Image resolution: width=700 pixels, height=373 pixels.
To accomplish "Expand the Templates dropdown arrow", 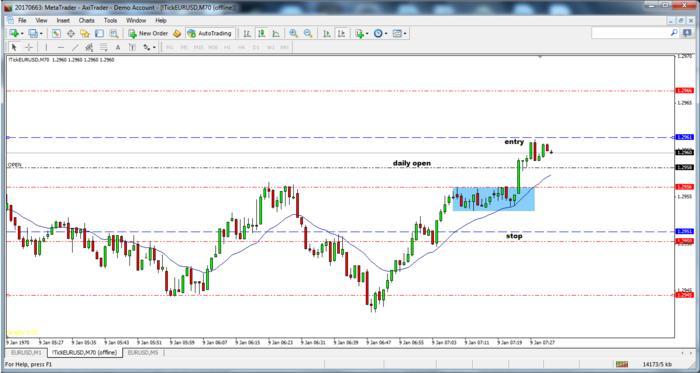I will 405,33.
